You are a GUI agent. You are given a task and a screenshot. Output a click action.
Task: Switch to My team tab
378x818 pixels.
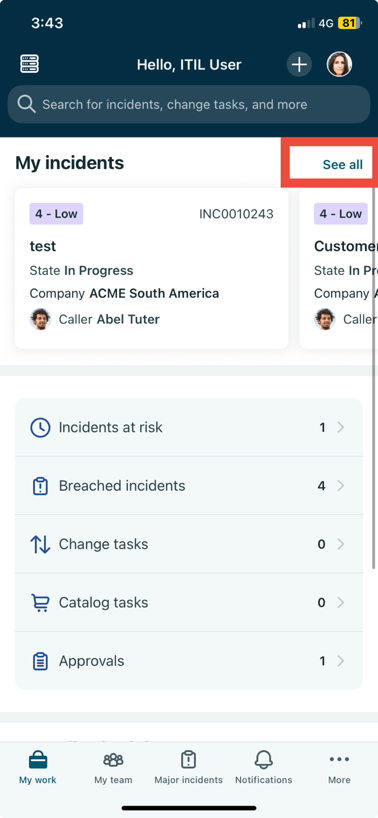coord(113,768)
